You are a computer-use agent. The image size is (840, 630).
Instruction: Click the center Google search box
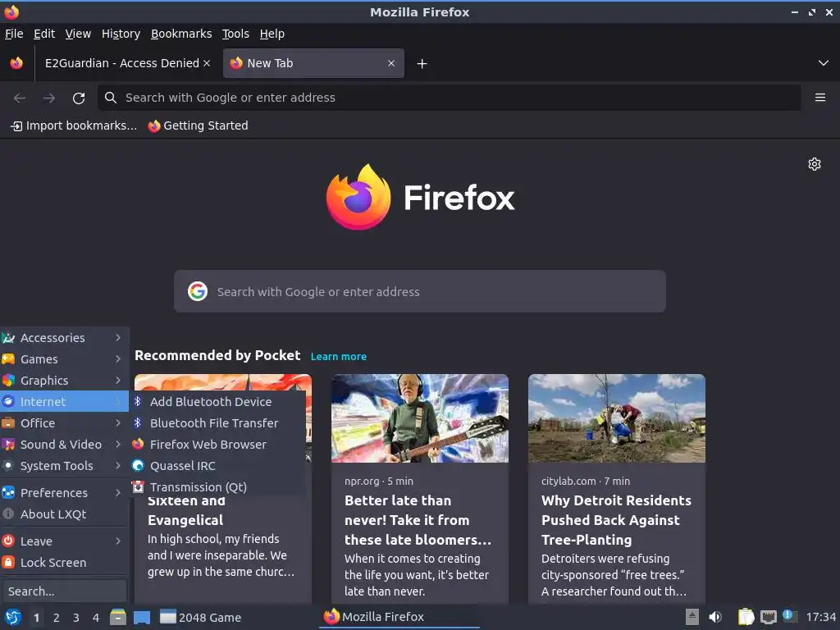pos(420,291)
